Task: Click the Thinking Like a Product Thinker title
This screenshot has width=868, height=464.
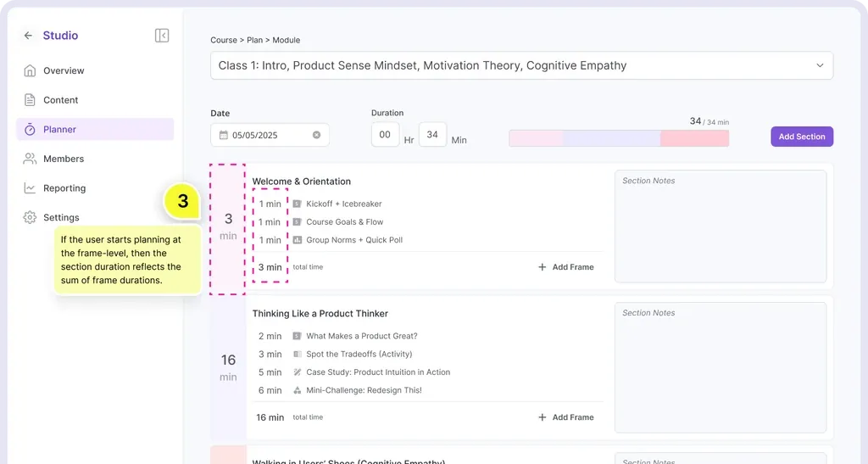Action: pos(320,313)
